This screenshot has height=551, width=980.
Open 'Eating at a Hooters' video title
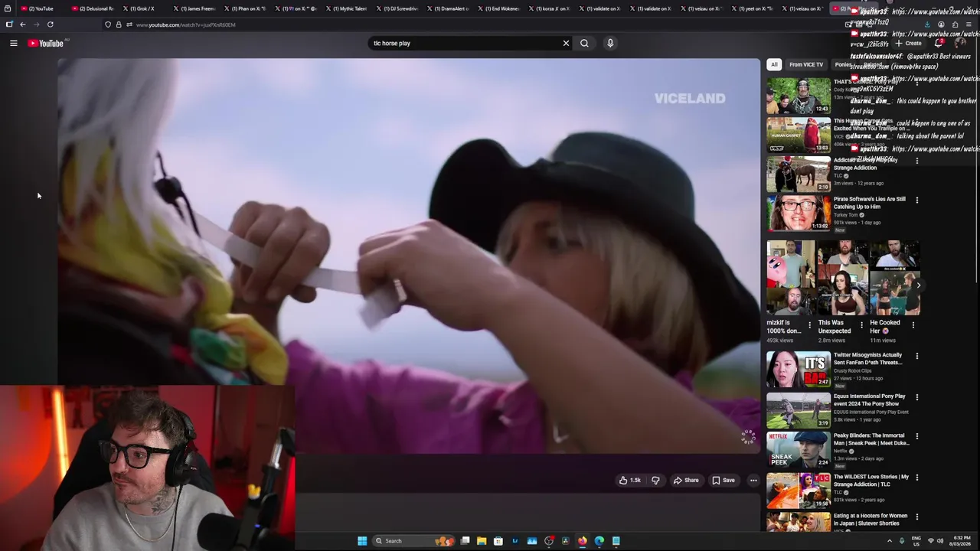coord(871,520)
